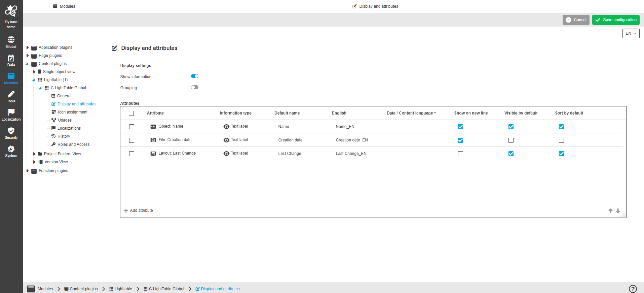
Task: Click Save configuration button
Action: tap(616, 20)
